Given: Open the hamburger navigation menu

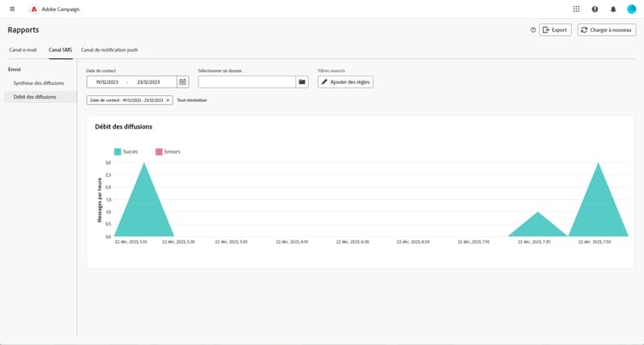Looking at the screenshot, I should pyautogui.click(x=12, y=9).
